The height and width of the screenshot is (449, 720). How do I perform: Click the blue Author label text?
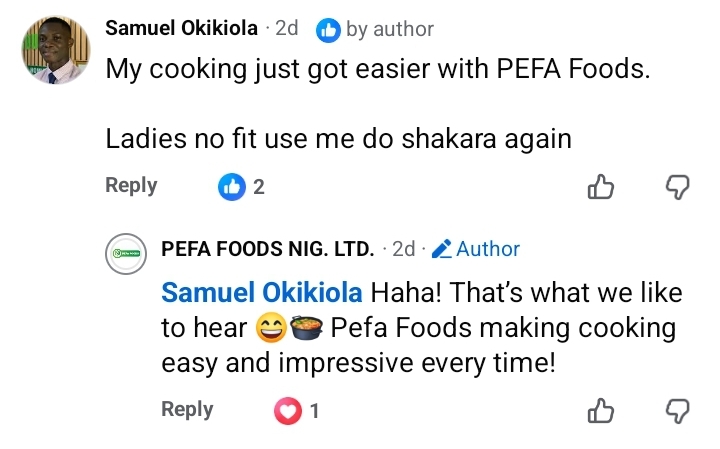(488, 249)
